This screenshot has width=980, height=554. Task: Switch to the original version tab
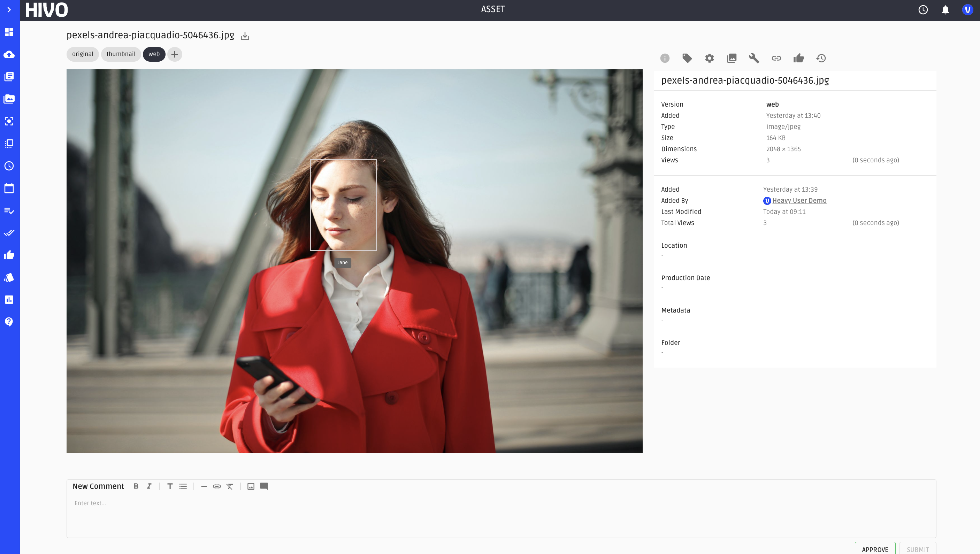coord(83,54)
